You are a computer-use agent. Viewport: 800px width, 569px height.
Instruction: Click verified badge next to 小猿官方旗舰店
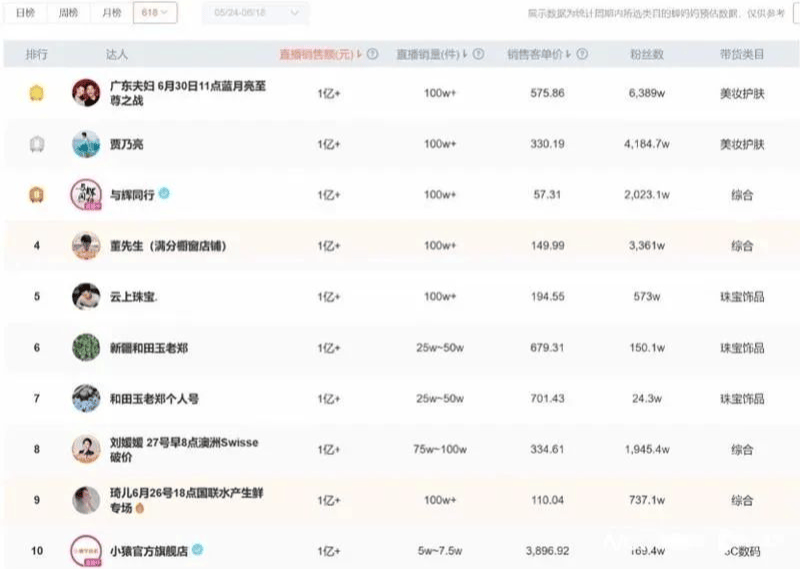(198, 550)
